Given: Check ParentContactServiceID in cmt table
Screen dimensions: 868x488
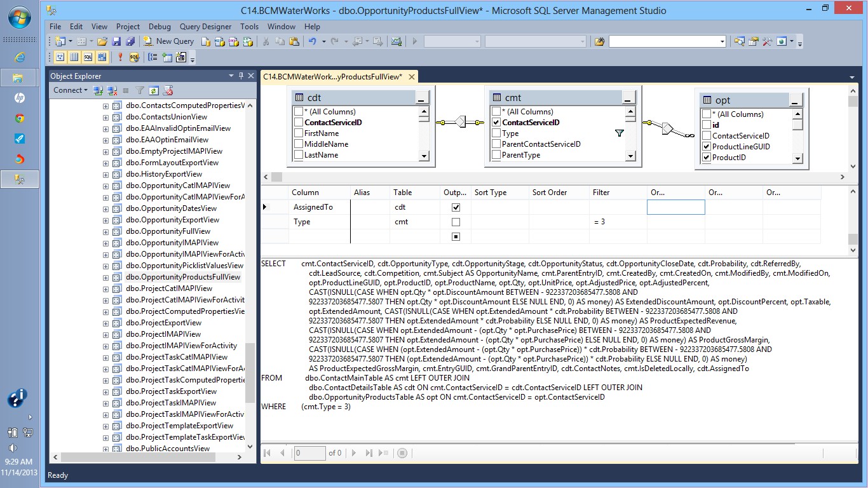Looking at the screenshot, I should (x=496, y=144).
